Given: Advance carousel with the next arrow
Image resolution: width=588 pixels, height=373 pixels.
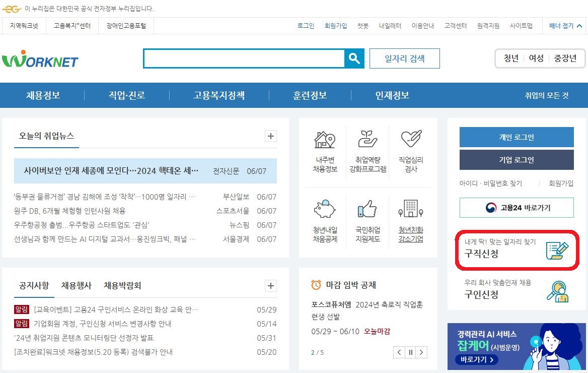Looking at the screenshot, I should point(421,352).
